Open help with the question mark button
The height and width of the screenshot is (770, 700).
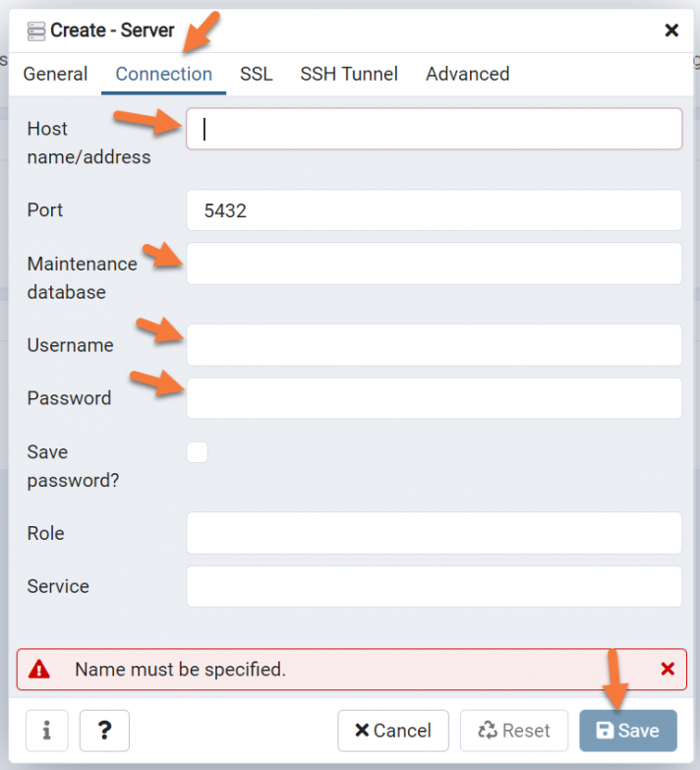[104, 731]
